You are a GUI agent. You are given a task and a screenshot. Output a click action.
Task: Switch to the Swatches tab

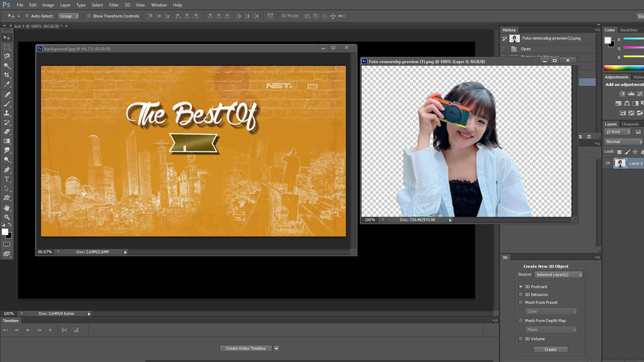point(629,30)
